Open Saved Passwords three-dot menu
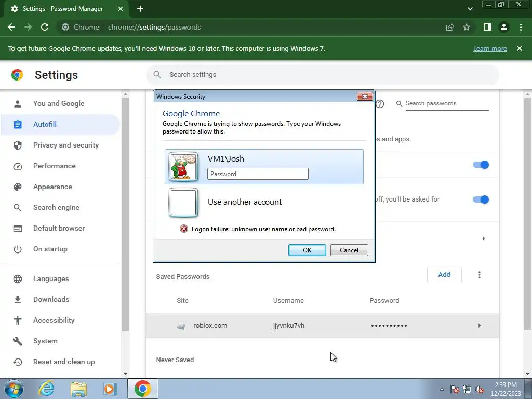Screen dimensions: 532x399 pyautogui.click(x=480, y=275)
